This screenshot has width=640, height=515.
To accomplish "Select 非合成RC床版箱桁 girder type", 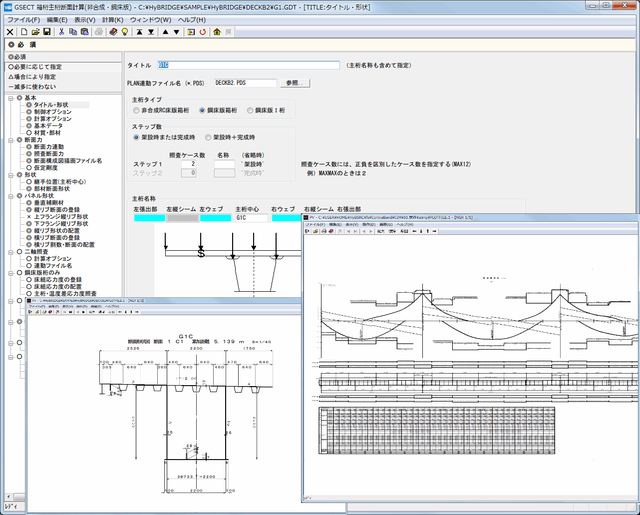I will (x=137, y=110).
